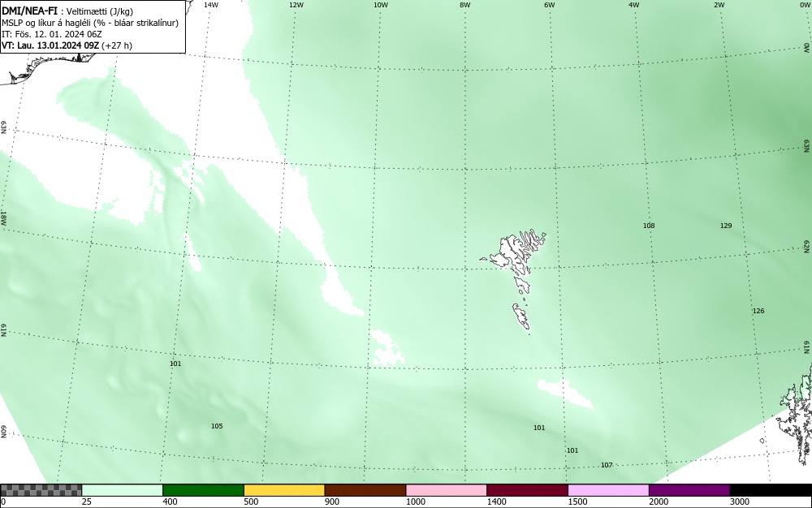
Task: Click the legend value 3000
Action: coord(740,502)
